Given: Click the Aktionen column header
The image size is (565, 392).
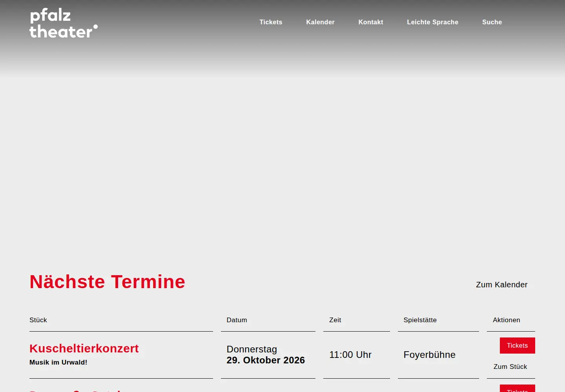Looking at the screenshot, I should (507, 320).
